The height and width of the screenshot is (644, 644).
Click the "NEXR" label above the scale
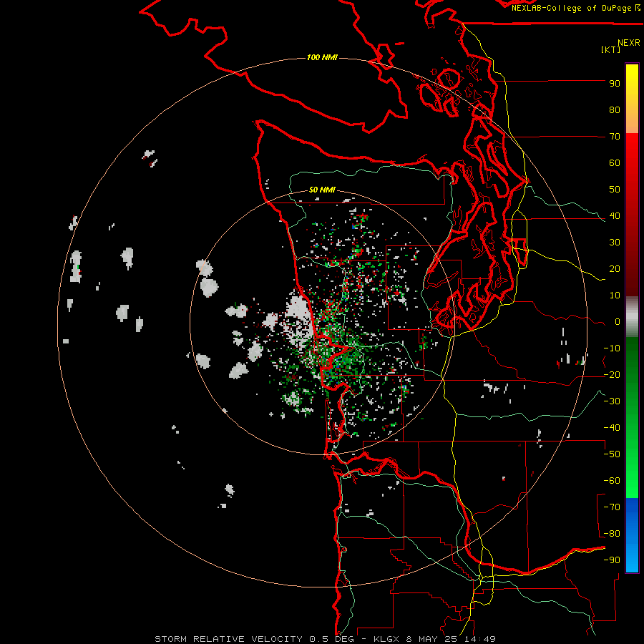(x=629, y=43)
